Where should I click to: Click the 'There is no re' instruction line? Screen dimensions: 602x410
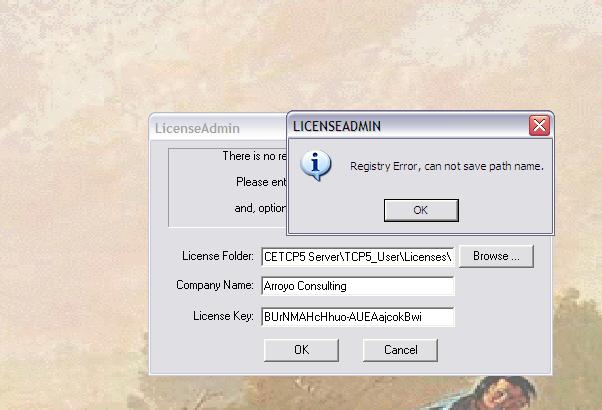(x=255, y=156)
